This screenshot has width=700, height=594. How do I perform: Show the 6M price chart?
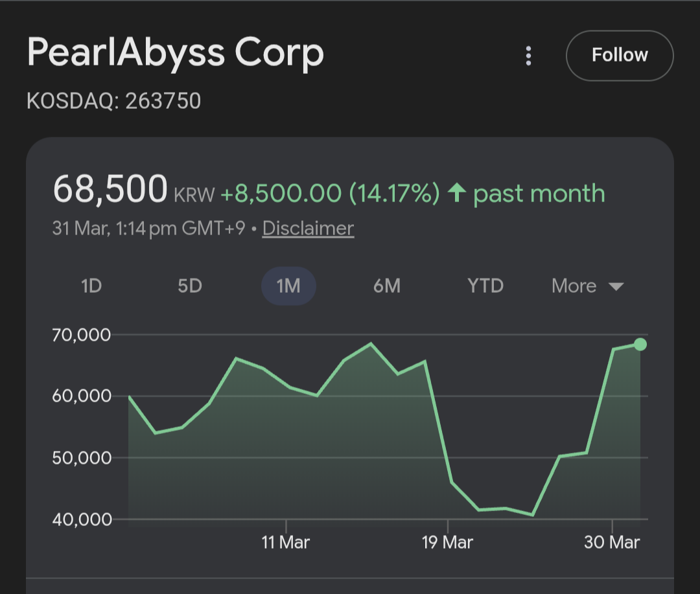pos(387,286)
